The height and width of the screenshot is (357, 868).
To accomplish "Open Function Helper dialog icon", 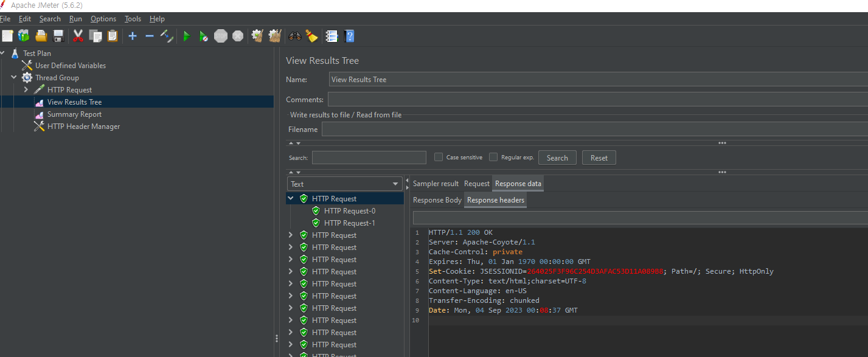I will click(x=332, y=36).
